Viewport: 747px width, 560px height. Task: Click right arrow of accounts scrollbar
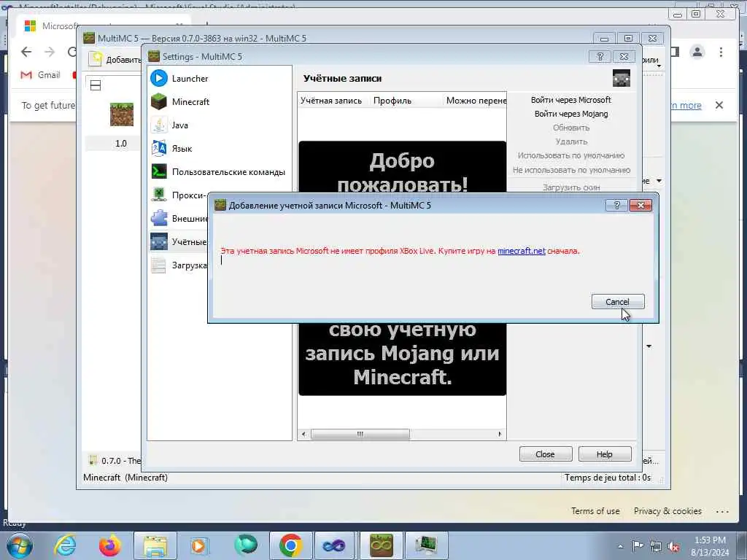(x=499, y=434)
